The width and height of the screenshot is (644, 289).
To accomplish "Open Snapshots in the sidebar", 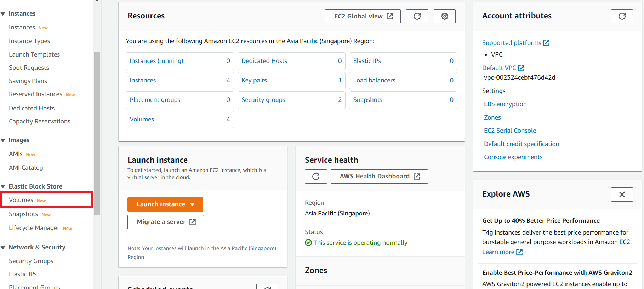I will point(23,214).
